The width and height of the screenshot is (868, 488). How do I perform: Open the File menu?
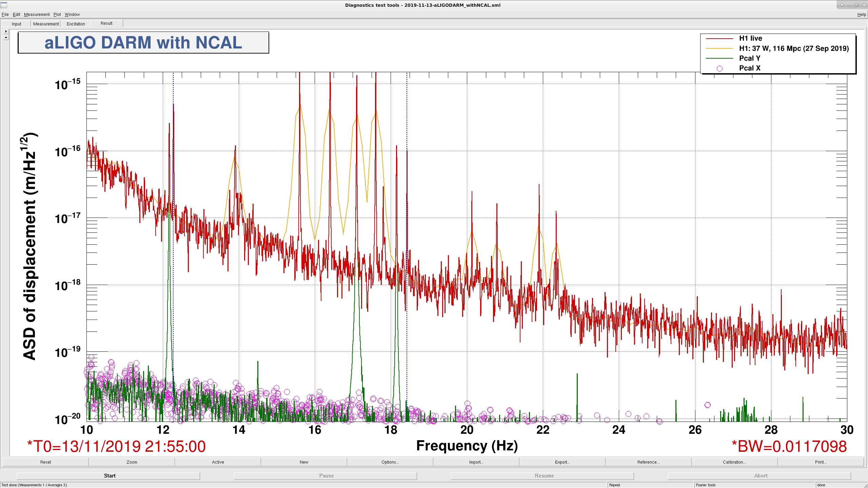pos(5,15)
